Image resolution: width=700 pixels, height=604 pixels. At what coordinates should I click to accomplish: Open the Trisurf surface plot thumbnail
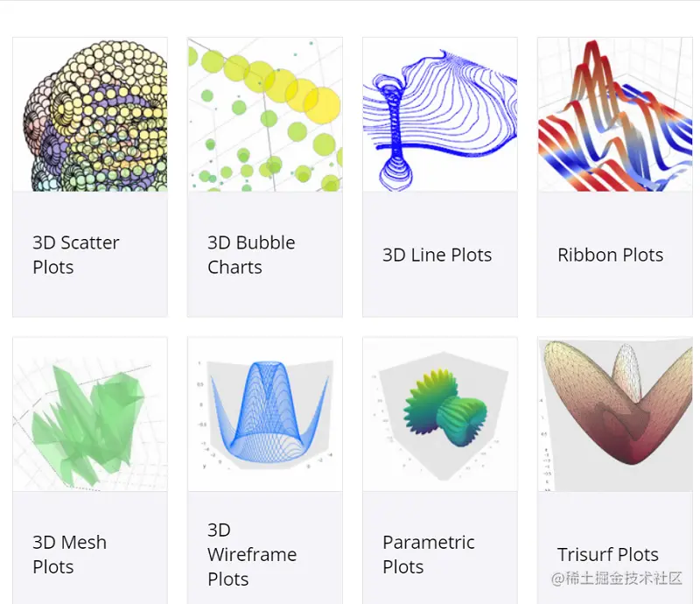coord(615,415)
